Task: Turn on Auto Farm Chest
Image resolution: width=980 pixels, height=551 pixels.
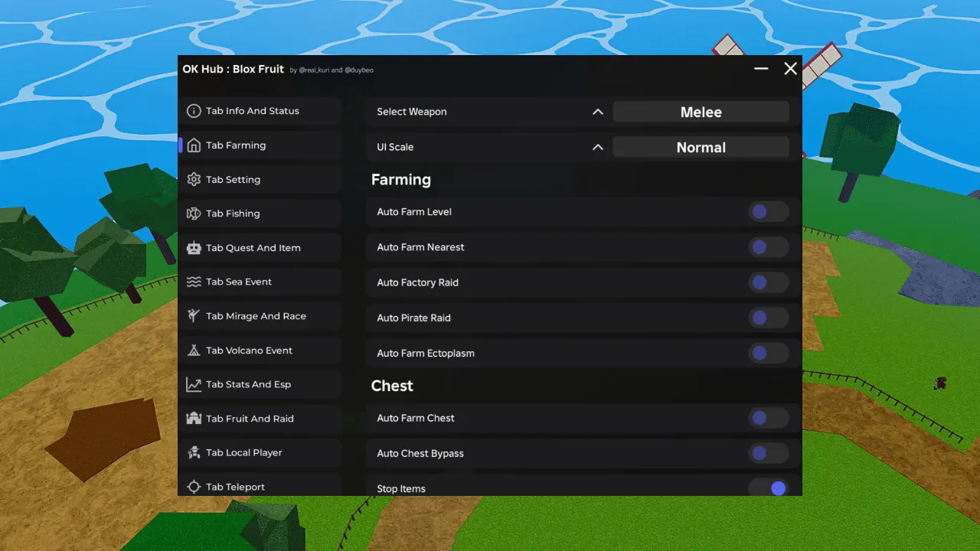Action: [768, 418]
